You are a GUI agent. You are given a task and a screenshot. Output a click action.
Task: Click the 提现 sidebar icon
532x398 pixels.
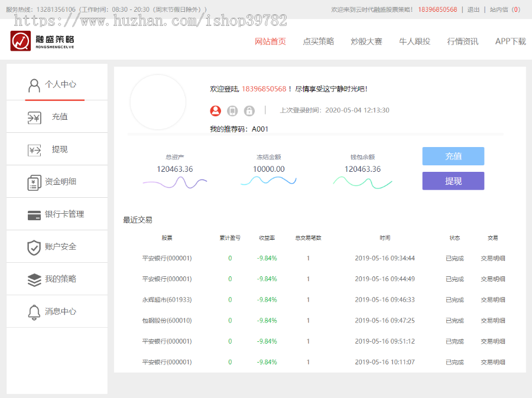(34, 150)
